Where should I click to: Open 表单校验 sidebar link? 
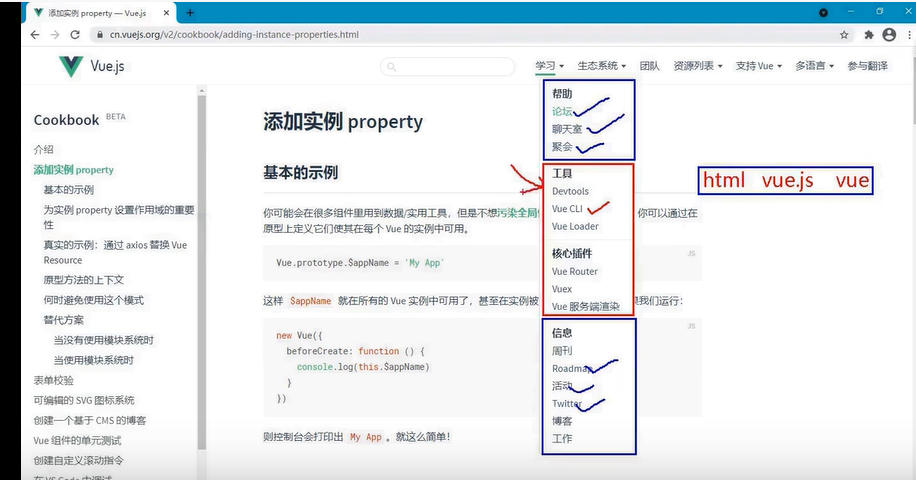point(54,380)
